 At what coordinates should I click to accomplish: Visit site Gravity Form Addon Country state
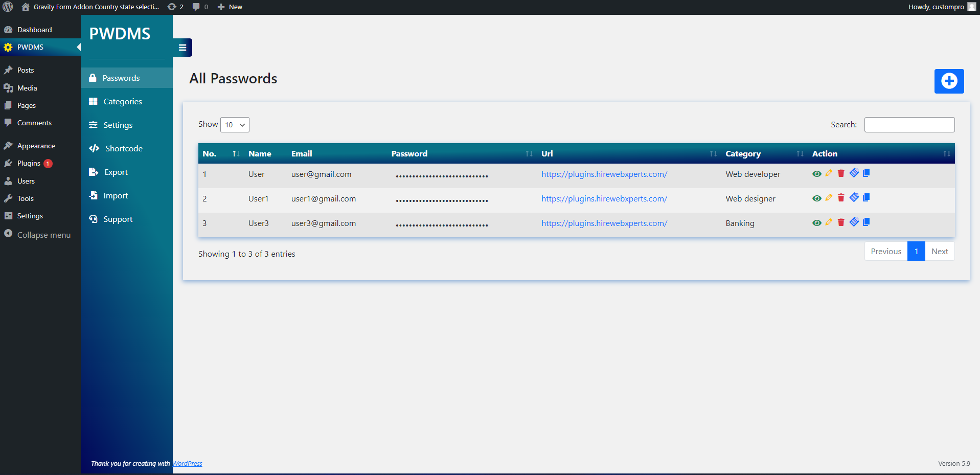point(90,7)
